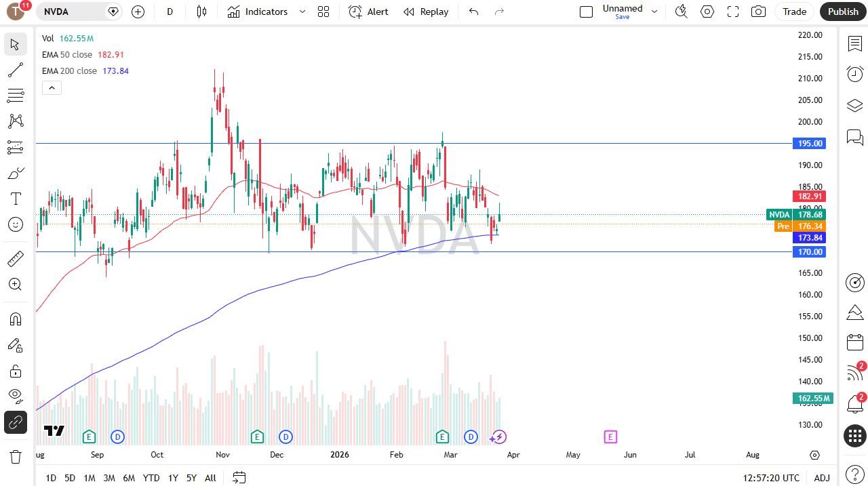Select the ruler measure tool

pyautogui.click(x=15, y=258)
